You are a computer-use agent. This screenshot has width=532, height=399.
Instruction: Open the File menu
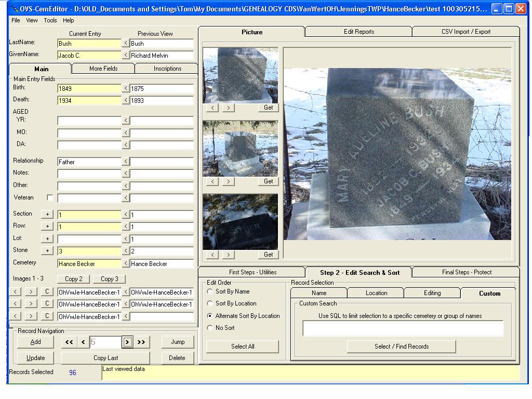pos(16,20)
